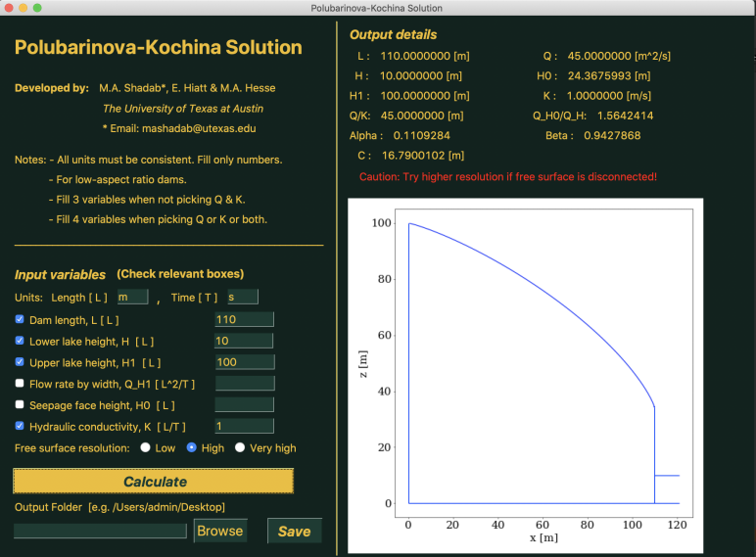Click the email mashadab@utexas.edu text

(x=199, y=128)
